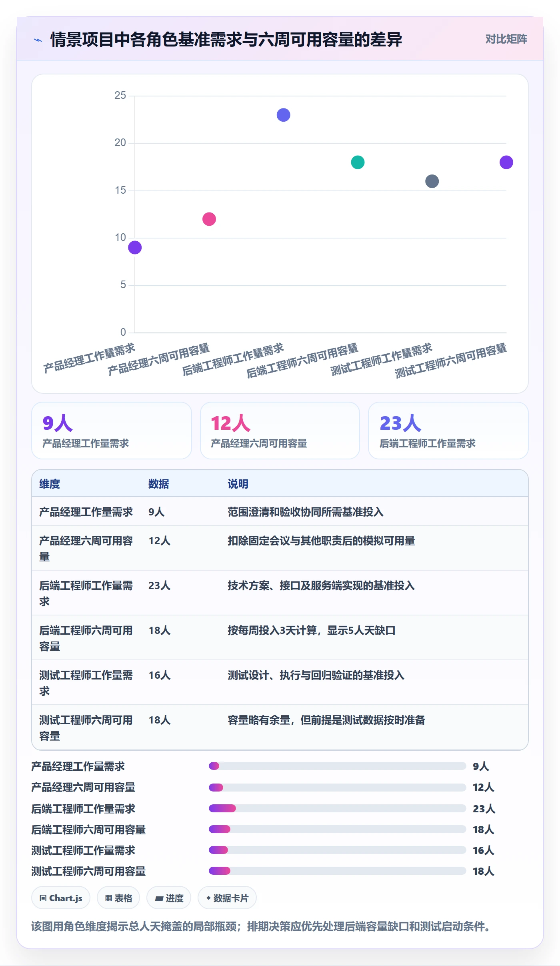The width and height of the screenshot is (560, 966).
Task: Click the footer note about 局部瓶颈
Action: point(262,926)
